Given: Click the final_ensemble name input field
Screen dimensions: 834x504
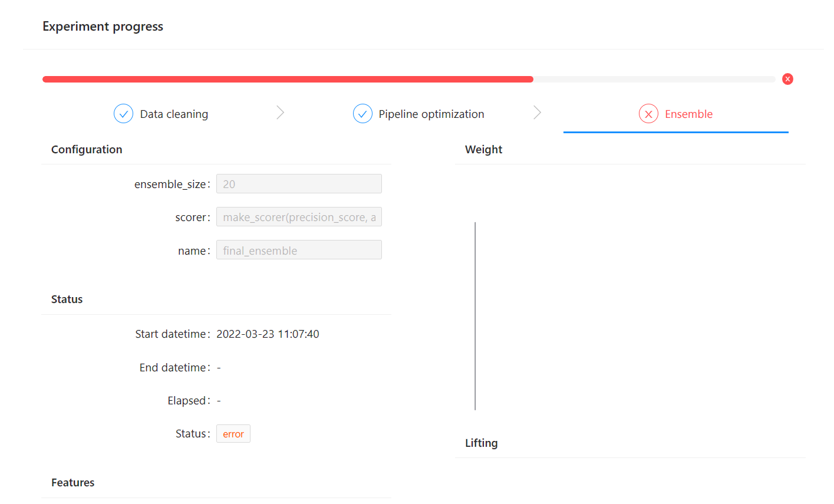Looking at the screenshot, I should tap(299, 250).
